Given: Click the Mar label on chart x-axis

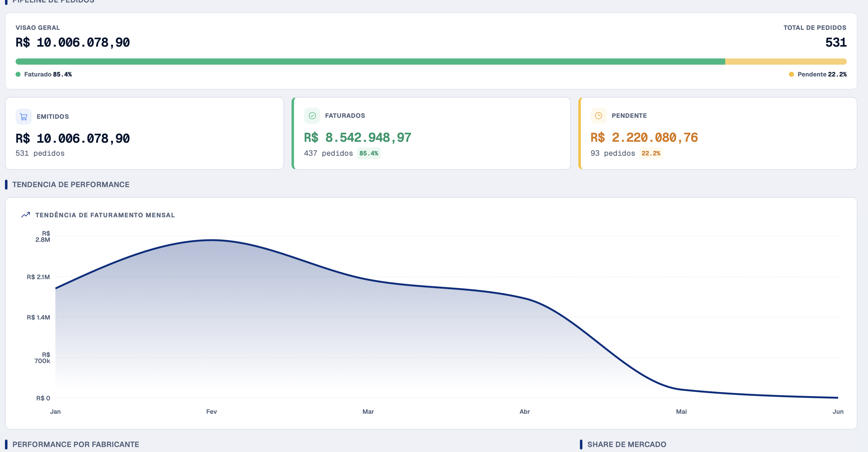Looking at the screenshot, I should 368,412.
